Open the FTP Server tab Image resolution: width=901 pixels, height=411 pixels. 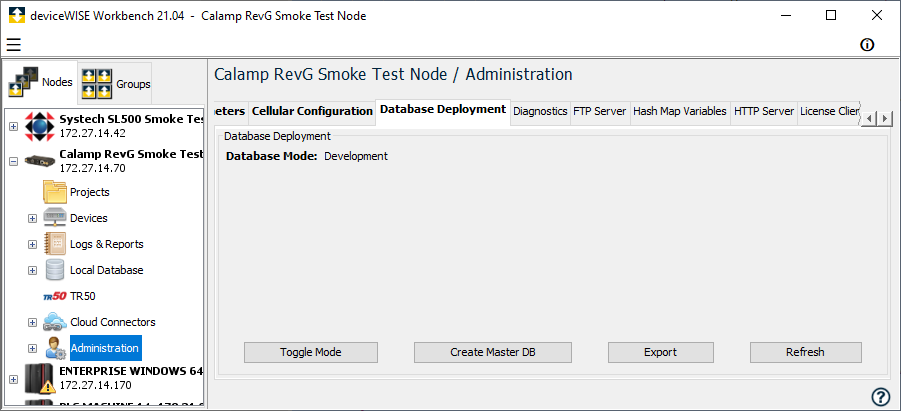pos(600,112)
